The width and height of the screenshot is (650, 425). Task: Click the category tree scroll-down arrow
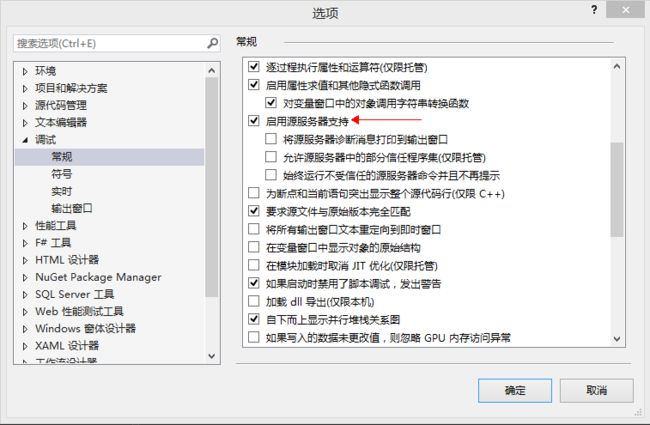tap(212, 356)
